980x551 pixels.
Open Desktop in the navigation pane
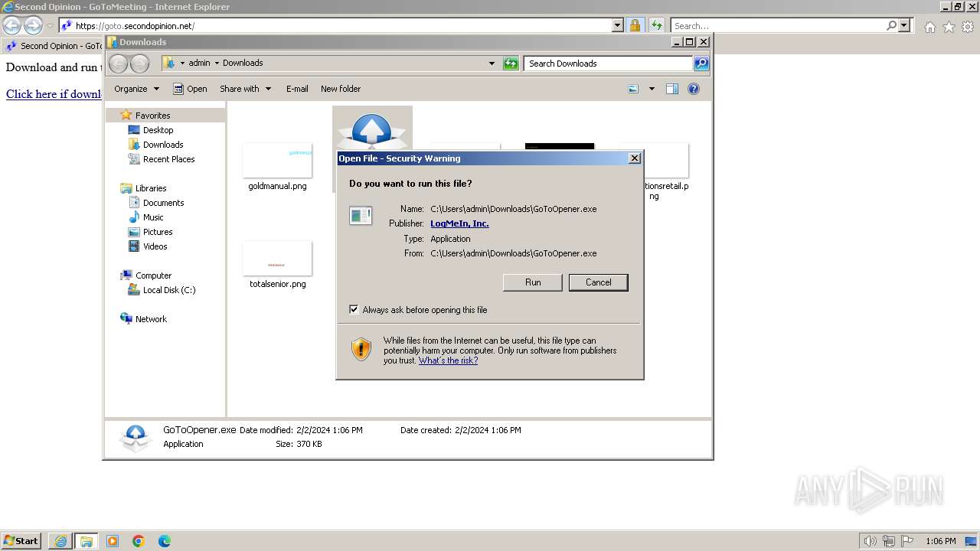tap(158, 130)
